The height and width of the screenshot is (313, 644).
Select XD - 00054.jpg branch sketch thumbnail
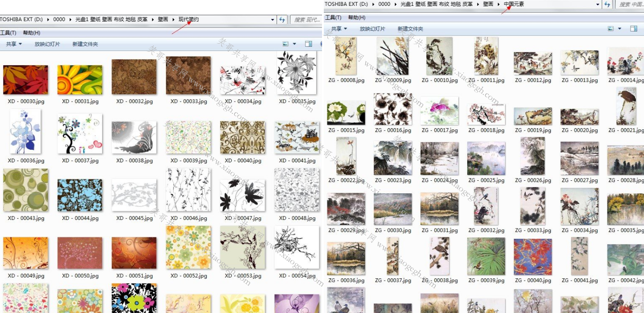[297, 247]
